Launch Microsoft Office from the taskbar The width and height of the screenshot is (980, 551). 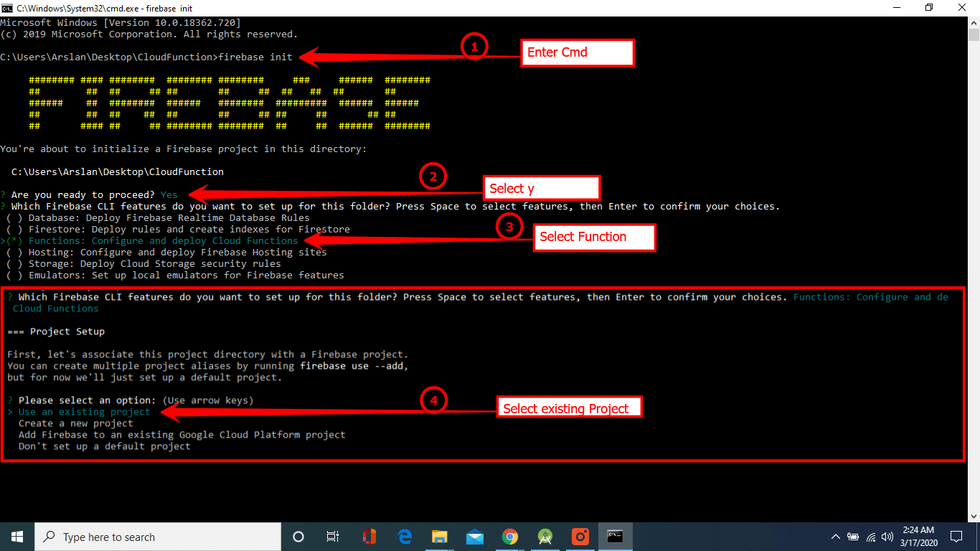click(369, 537)
